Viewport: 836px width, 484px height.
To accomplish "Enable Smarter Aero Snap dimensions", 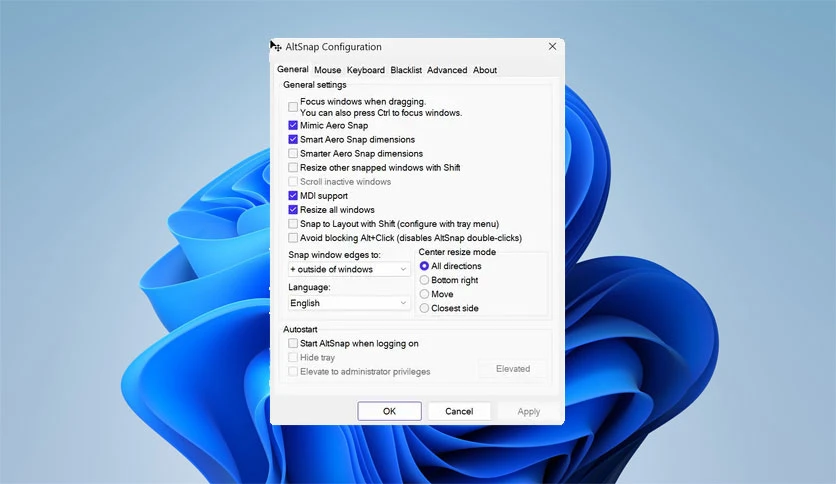I will (293, 154).
